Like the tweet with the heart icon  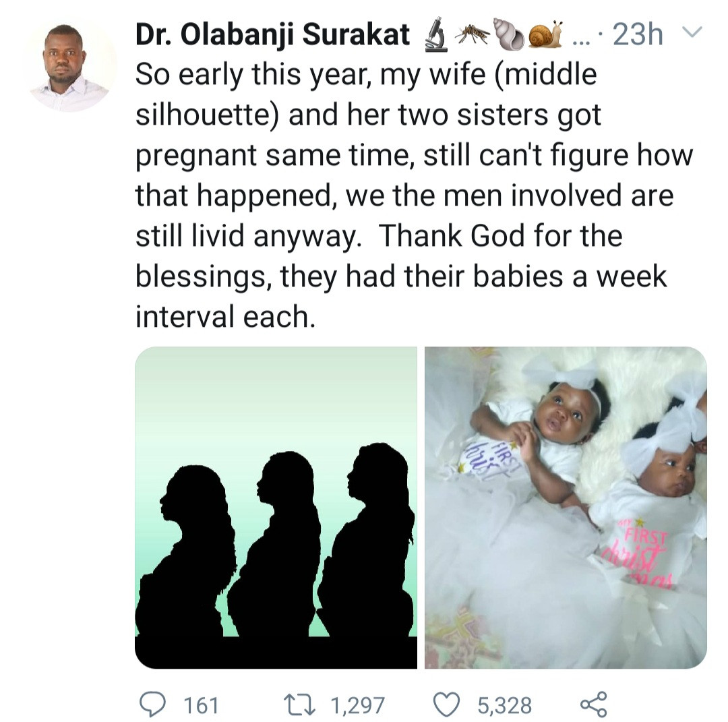tap(446, 704)
